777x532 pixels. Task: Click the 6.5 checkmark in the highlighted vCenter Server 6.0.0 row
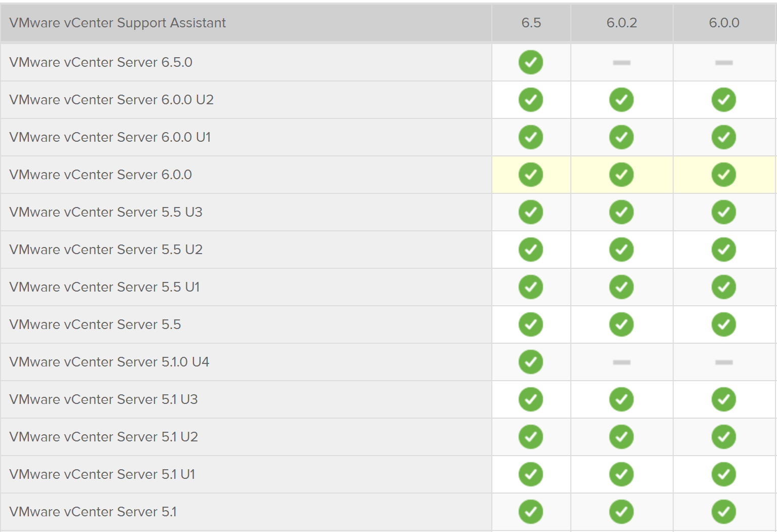pyautogui.click(x=531, y=175)
